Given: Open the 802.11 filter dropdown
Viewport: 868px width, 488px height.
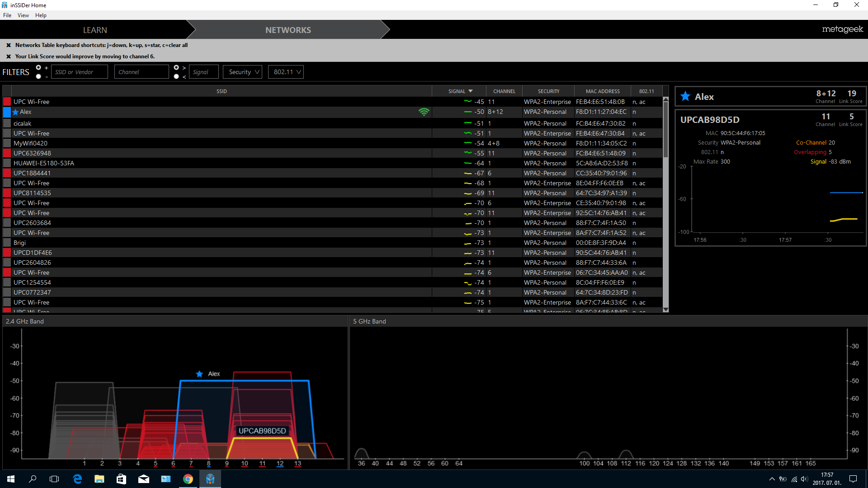Looking at the screenshot, I should point(286,72).
